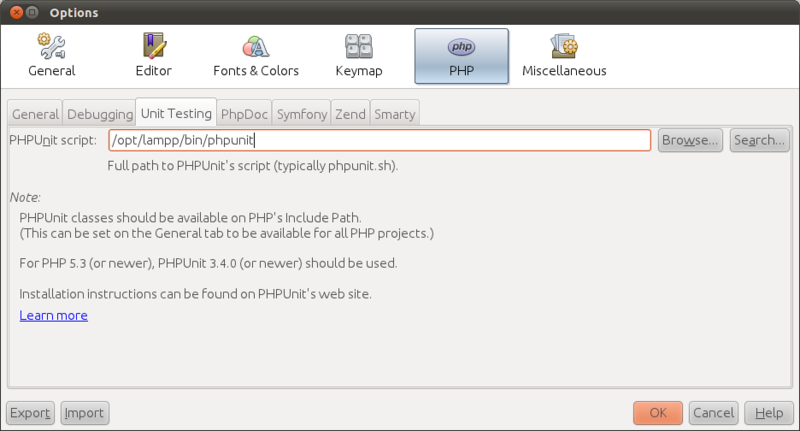Click the Import button
The image size is (800, 431).
click(x=84, y=413)
